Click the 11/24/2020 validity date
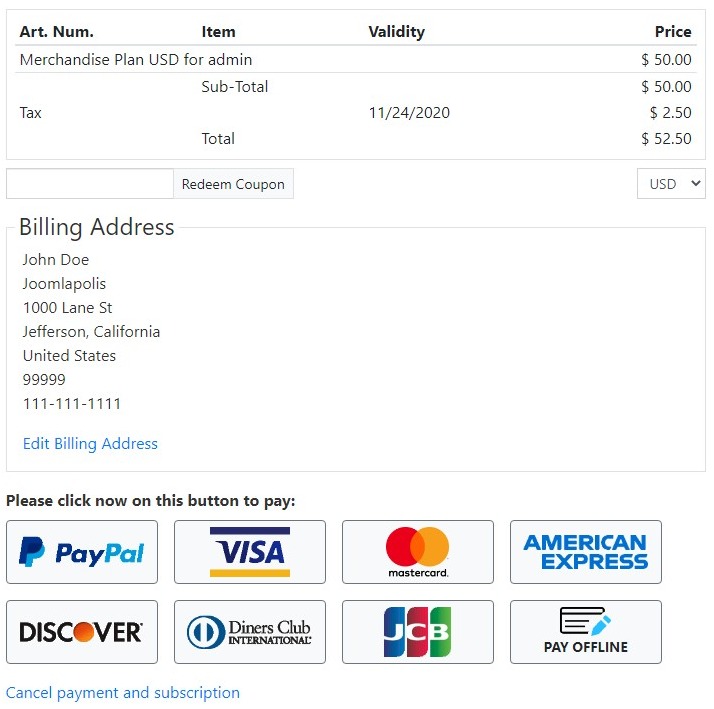Image resolution: width=714 pixels, height=709 pixels. pos(409,112)
